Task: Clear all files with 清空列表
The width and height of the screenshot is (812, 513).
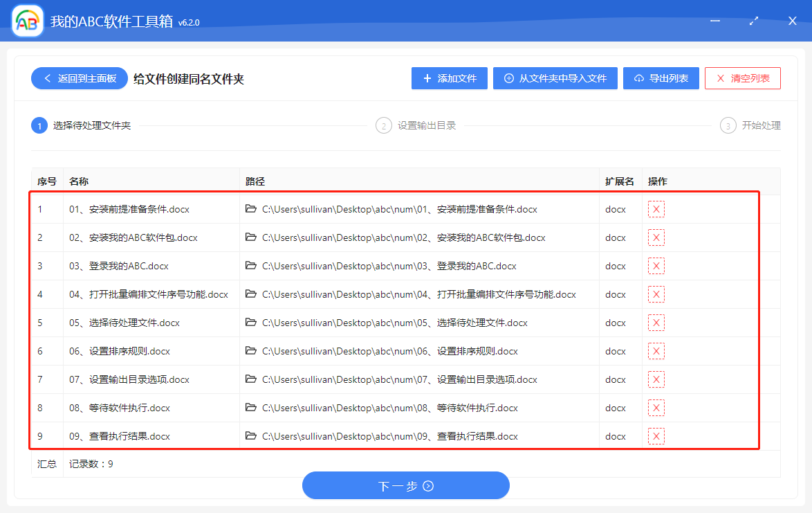Action: tap(742, 78)
